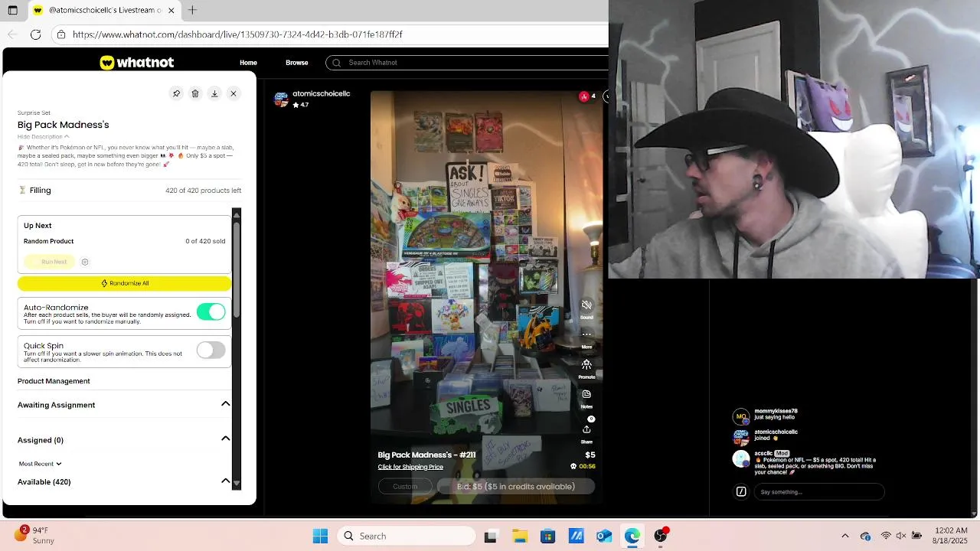980x551 pixels.
Task: Open atomicschoicellc seller name link
Action: tap(322, 93)
